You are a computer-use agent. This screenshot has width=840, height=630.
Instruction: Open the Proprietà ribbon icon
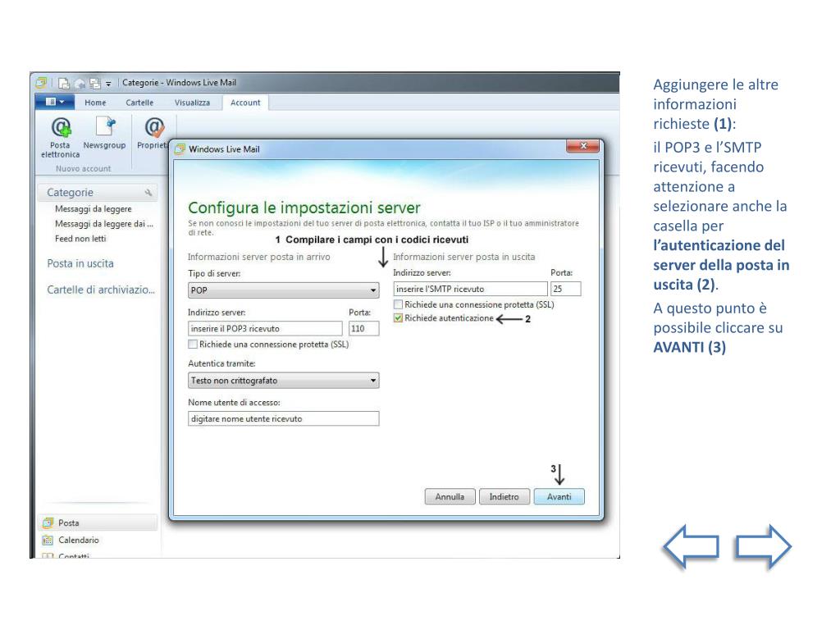[153, 127]
